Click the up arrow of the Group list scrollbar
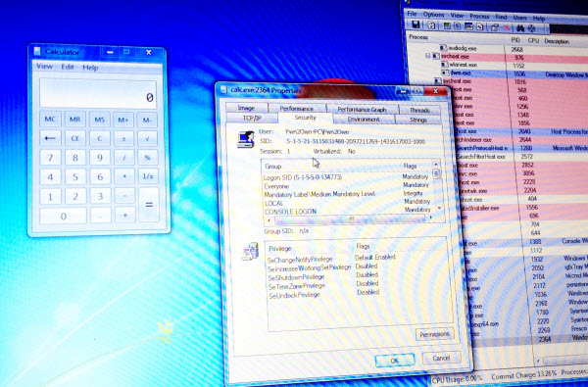 (x=436, y=164)
